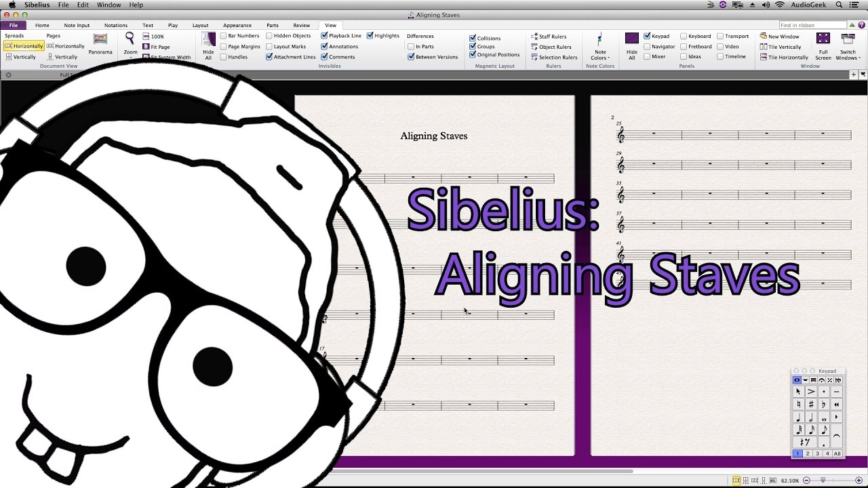Open the Zoom magnifier tool
The height and width of the screenshot is (488, 868).
pos(130,39)
